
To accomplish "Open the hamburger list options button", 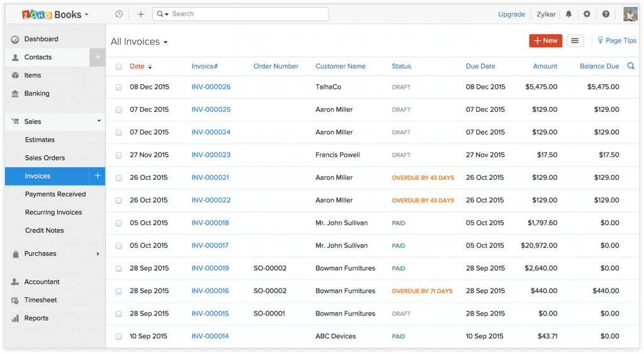I will click(575, 41).
